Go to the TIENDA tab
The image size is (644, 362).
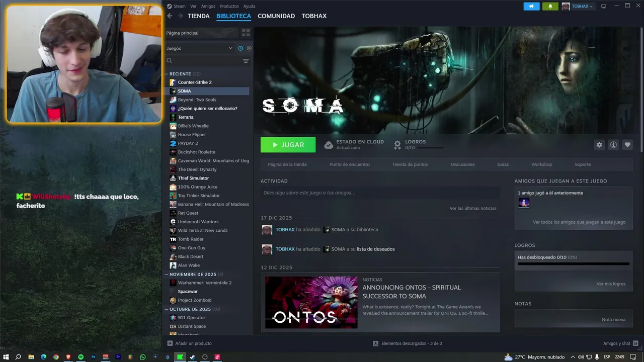pyautogui.click(x=199, y=16)
